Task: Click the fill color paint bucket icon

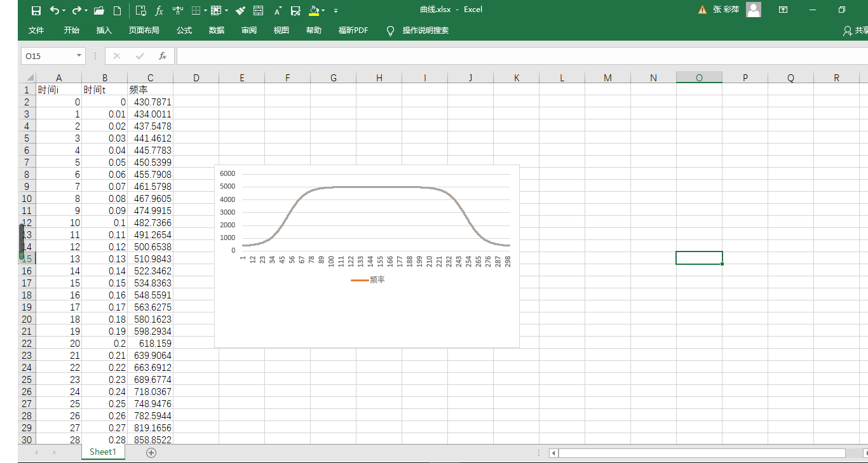Action: (x=313, y=10)
